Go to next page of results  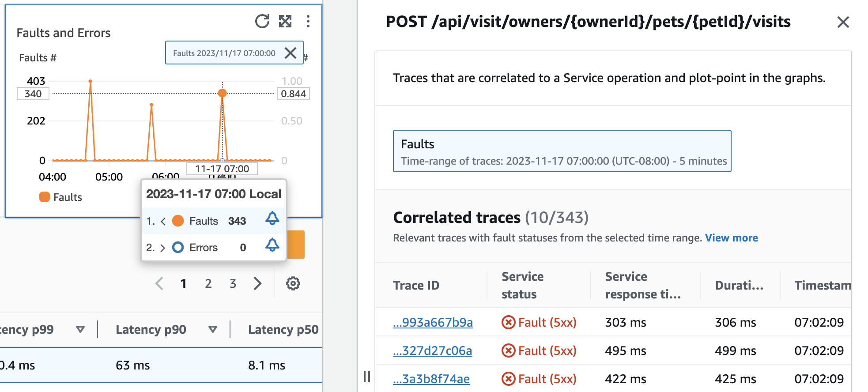pos(258,283)
